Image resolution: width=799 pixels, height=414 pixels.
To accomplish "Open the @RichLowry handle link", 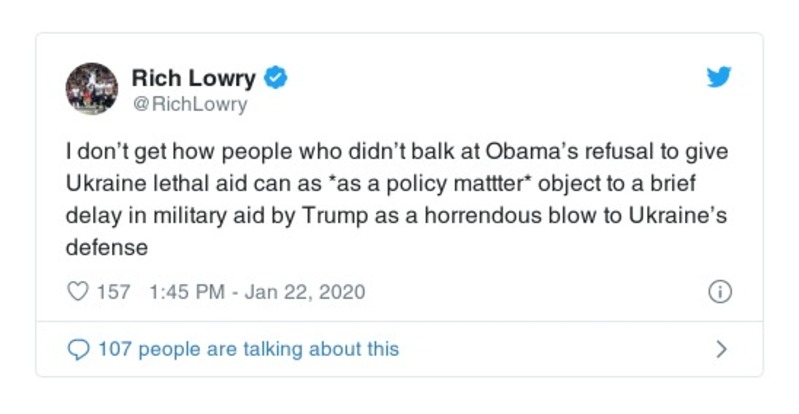I will coord(189,104).
